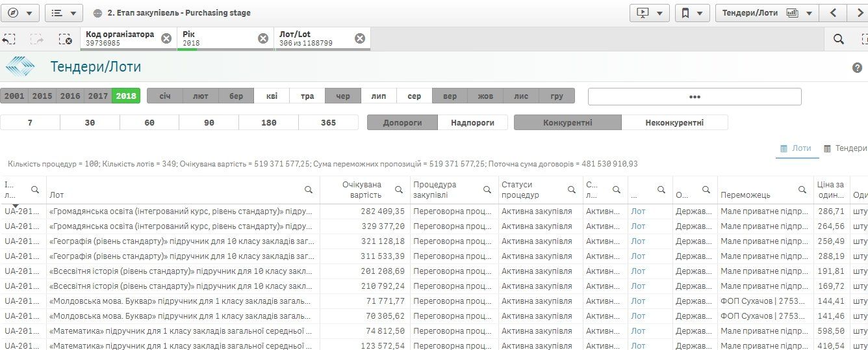
Task: Open the list view menu
Action: [x=64, y=12]
